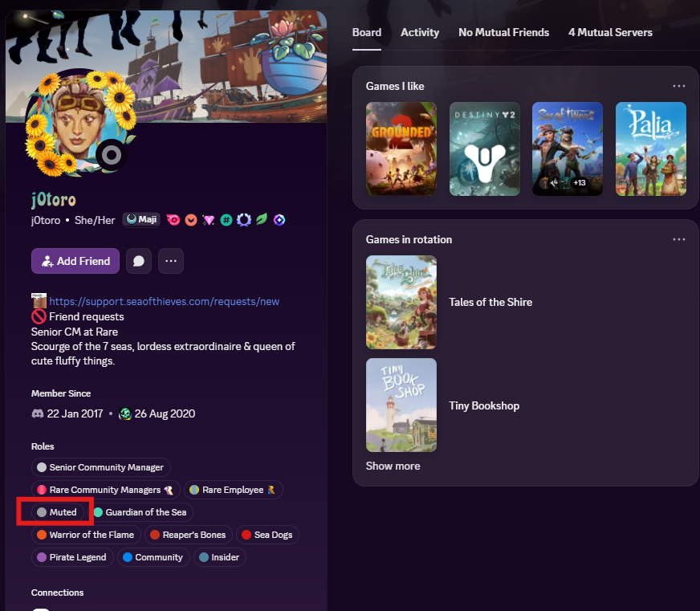Click the large stylized j0toro display name
The height and width of the screenshot is (611, 700).
54,199
